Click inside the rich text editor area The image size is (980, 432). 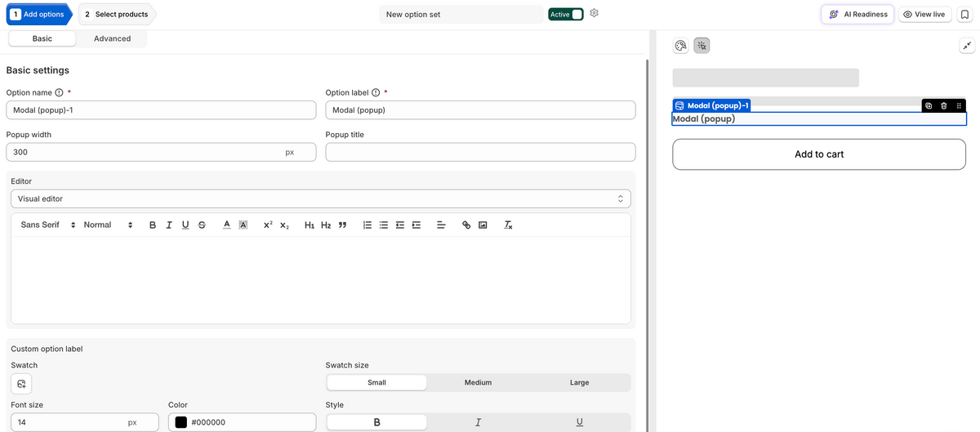pyautogui.click(x=321, y=280)
